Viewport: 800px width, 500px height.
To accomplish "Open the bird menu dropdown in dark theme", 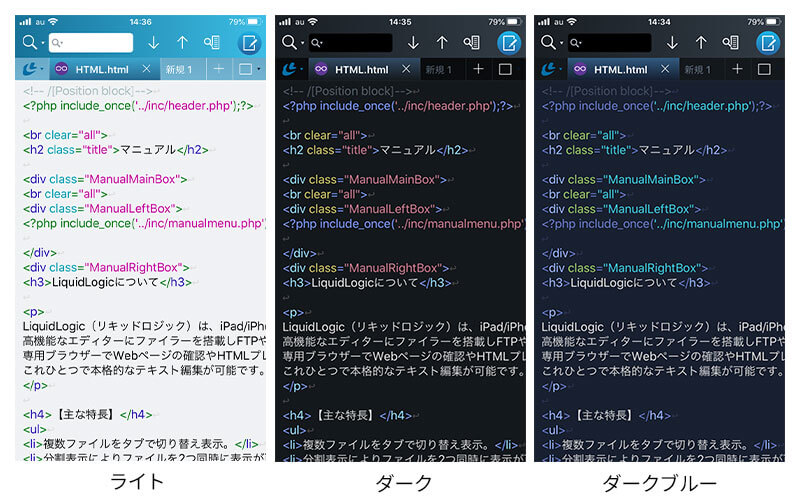I will click(302, 70).
